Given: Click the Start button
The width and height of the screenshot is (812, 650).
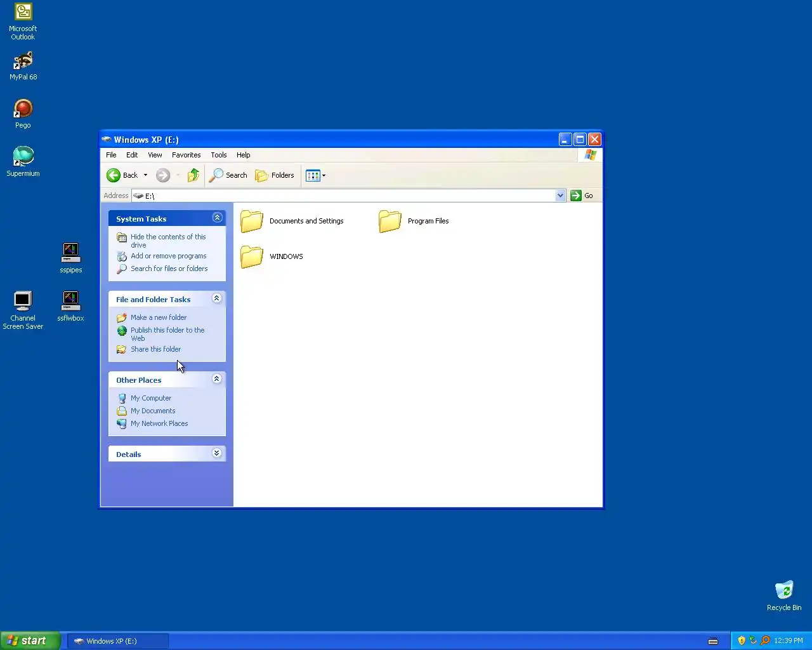Looking at the screenshot, I should pyautogui.click(x=30, y=640).
